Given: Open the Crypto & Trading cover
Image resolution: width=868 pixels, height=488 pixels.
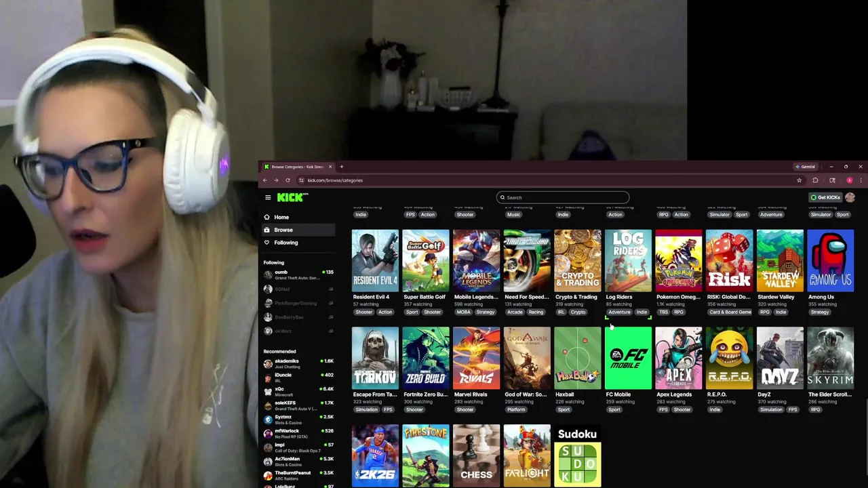Looking at the screenshot, I should pos(578,261).
